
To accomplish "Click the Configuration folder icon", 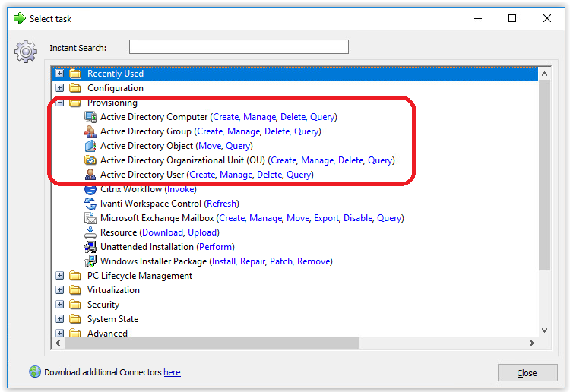I will tap(75, 88).
